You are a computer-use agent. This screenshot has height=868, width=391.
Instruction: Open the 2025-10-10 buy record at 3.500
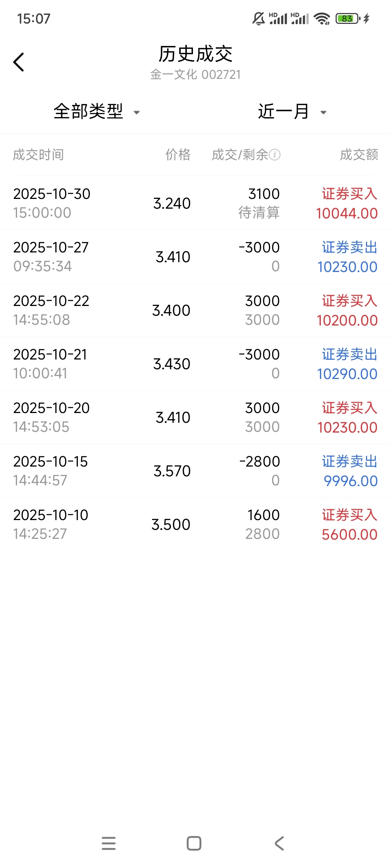point(195,524)
